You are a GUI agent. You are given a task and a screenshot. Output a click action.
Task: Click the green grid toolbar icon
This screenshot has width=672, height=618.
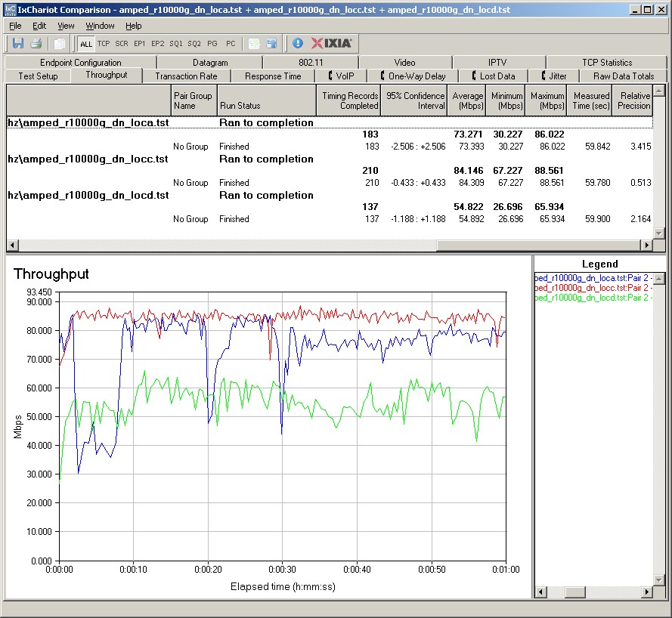254,43
